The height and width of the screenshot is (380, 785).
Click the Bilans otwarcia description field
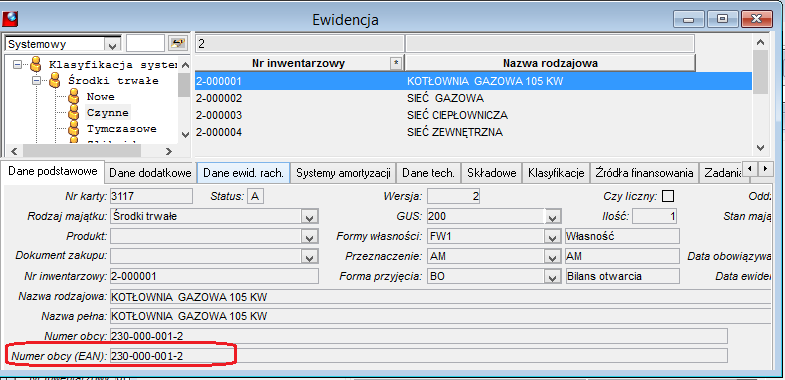pyautogui.click(x=622, y=276)
